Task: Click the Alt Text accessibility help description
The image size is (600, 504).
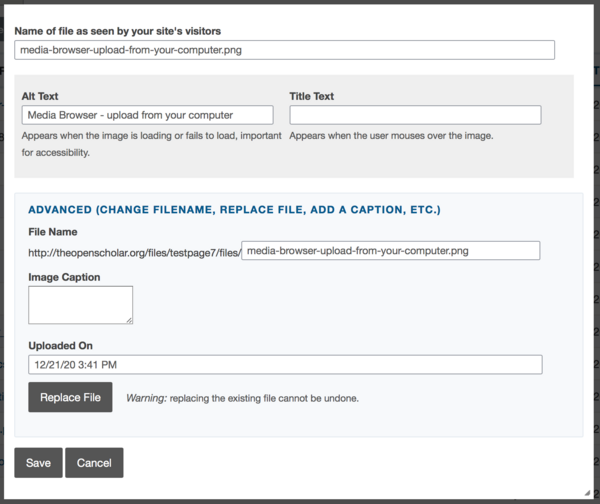Action: point(150,144)
